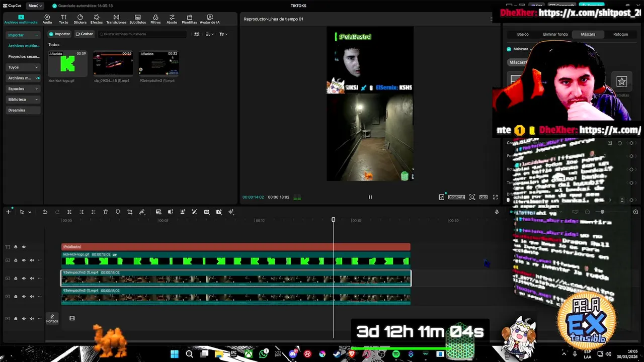Open the Plantillas panel

tap(189, 19)
